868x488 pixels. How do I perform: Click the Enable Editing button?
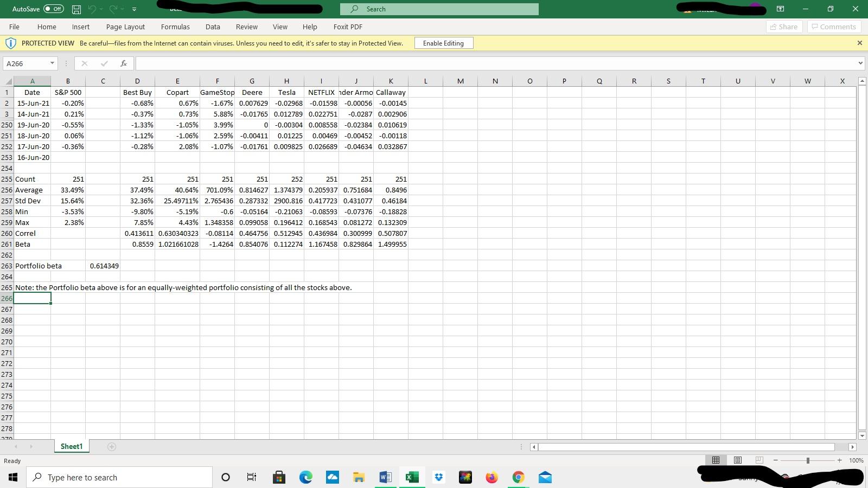click(443, 43)
